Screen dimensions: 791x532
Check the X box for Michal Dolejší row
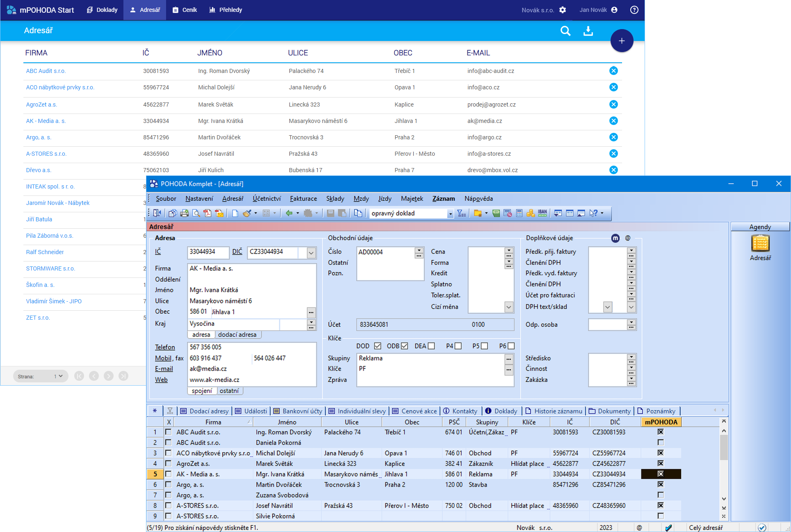pyautogui.click(x=168, y=453)
